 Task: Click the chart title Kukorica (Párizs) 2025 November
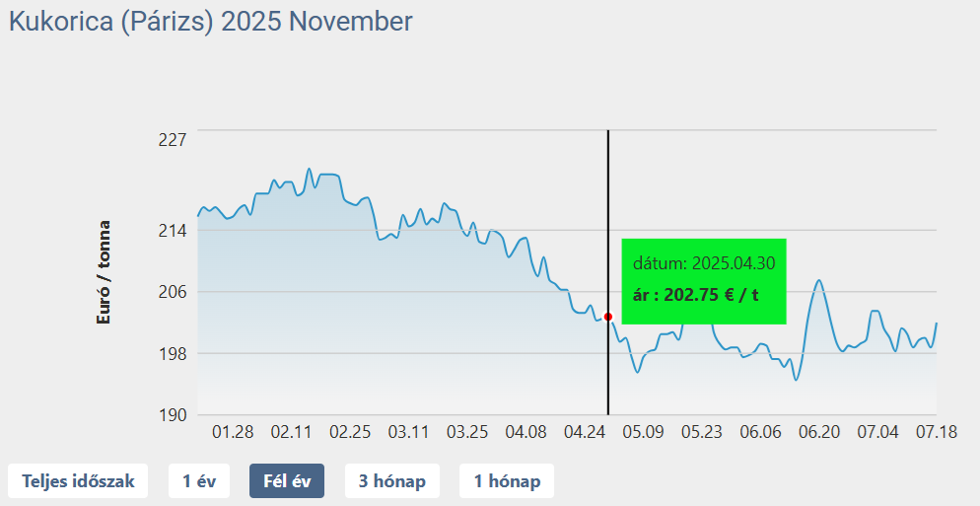211,22
